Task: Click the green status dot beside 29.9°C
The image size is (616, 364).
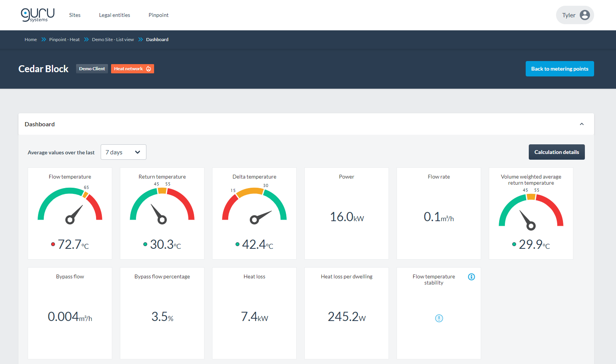Action: (x=514, y=244)
